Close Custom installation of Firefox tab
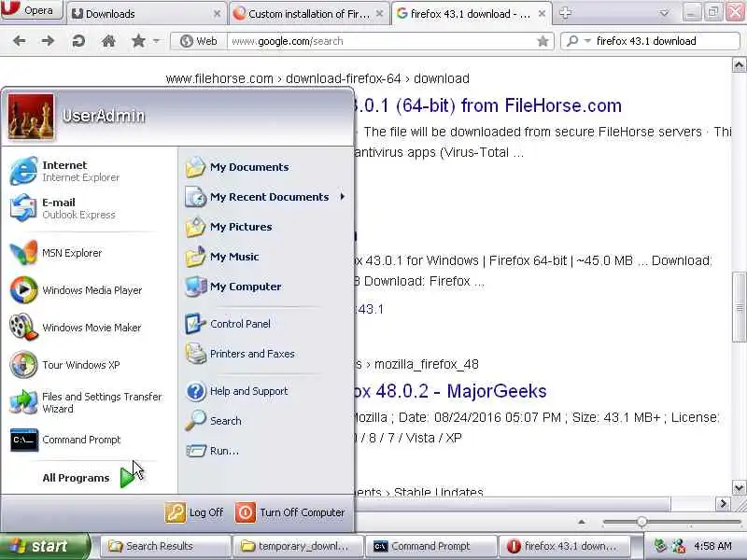The image size is (747, 560). [379, 14]
